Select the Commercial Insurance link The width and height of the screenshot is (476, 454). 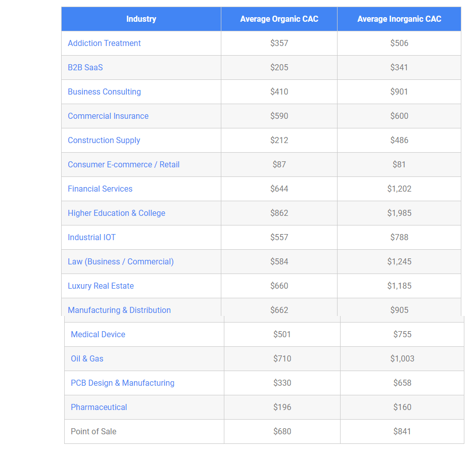click(108, 116)
